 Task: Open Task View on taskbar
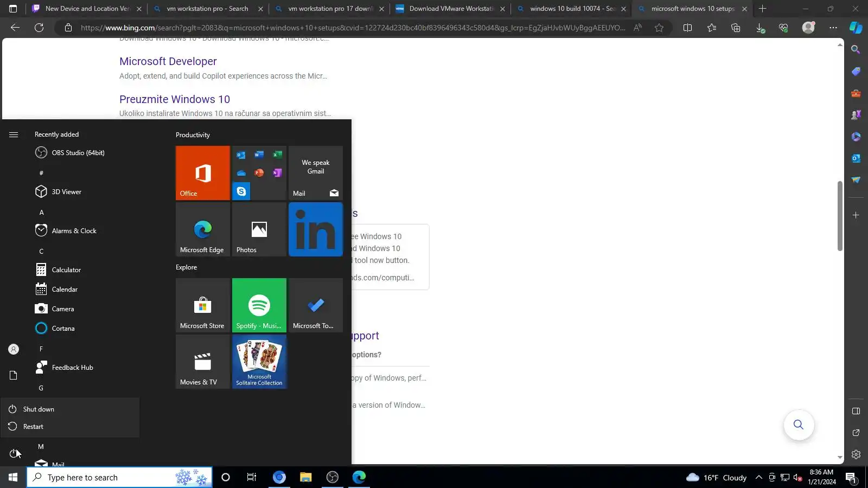[x=252, y=477]
